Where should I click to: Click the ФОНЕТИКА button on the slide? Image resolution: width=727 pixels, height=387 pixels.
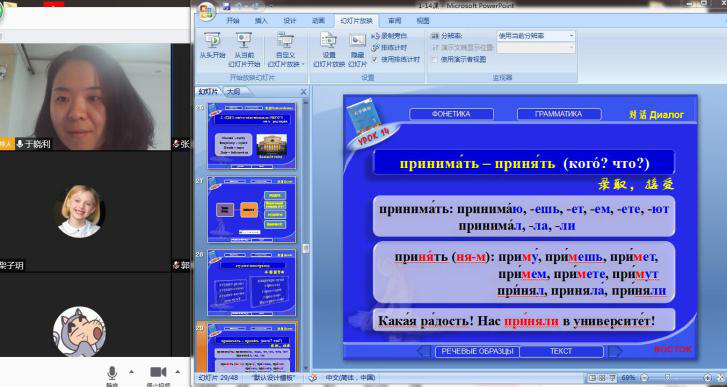point(451,114)
